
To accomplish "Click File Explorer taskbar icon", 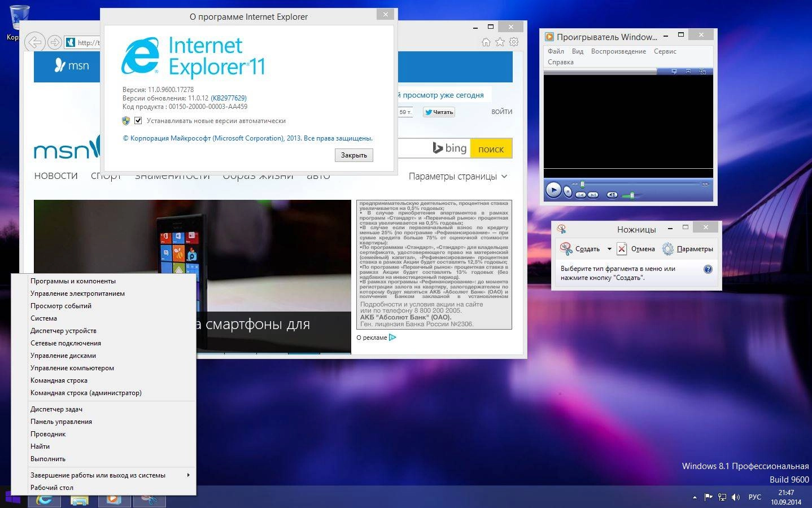I will 80,500.
